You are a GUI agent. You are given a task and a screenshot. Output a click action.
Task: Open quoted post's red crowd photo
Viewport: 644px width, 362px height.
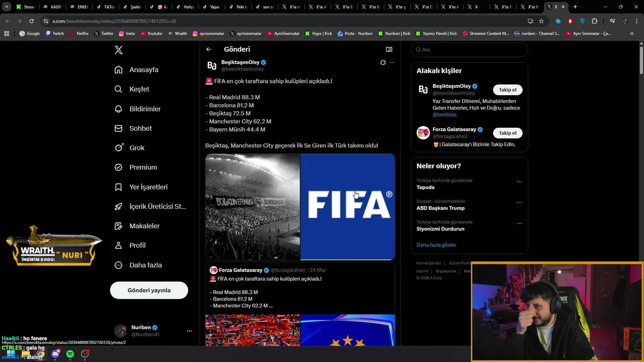pyautogui.click(x=253, y=330)
